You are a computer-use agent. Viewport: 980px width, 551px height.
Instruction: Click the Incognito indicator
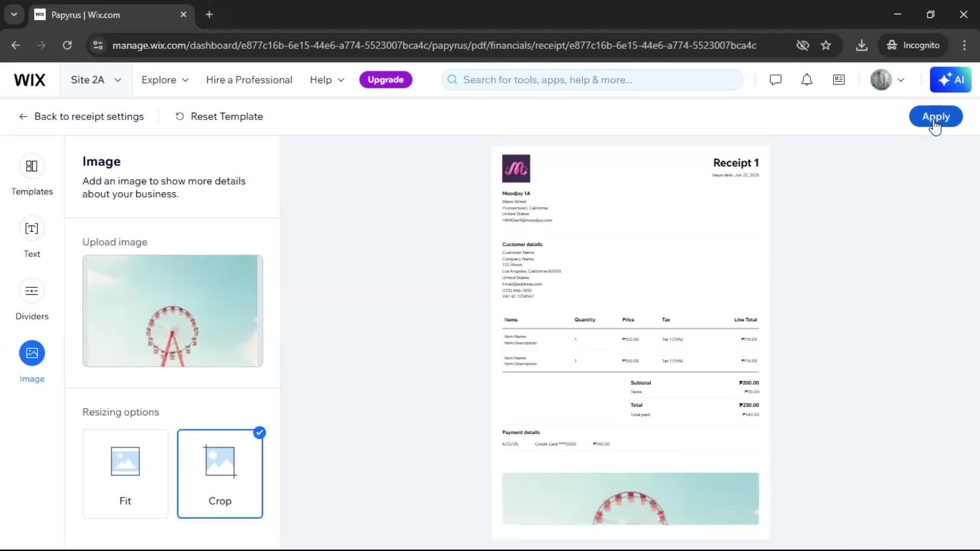(913, 45)
